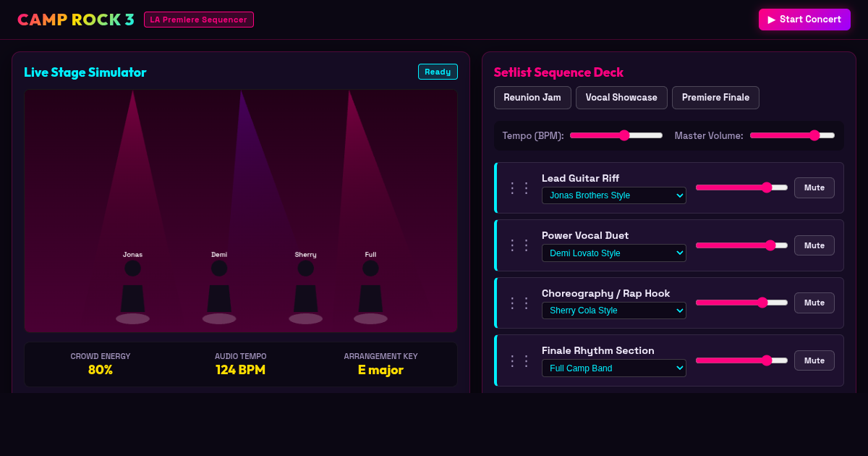Image resolution: width=868 pixels, height=456 pixels.
Task: Mute the Finale Rhythm Section track
Action: (x=814, y=360)
